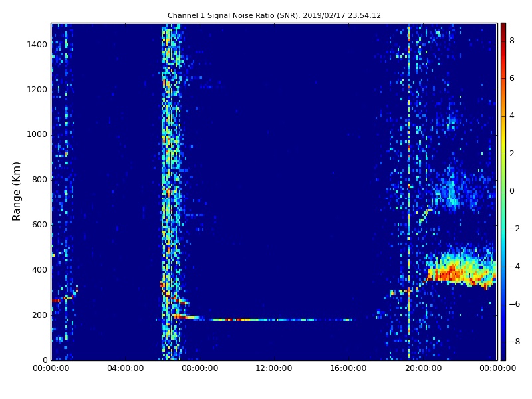Viewport: 532px width, 399px height.
Task: Click the 1000 range tick label
Action: (37, 134)
